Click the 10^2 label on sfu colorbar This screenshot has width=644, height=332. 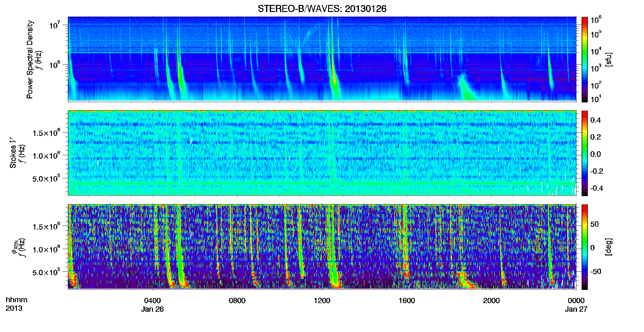click(x=596, y=85)
